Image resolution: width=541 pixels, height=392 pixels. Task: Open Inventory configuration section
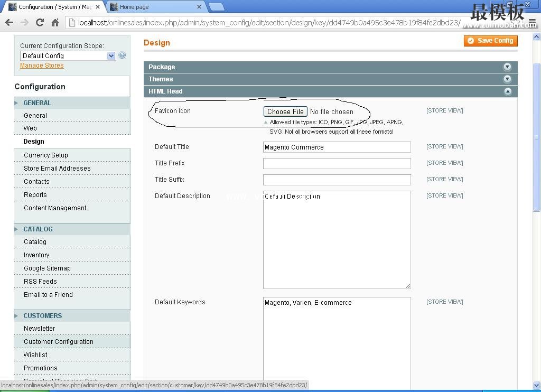(72, 255)
